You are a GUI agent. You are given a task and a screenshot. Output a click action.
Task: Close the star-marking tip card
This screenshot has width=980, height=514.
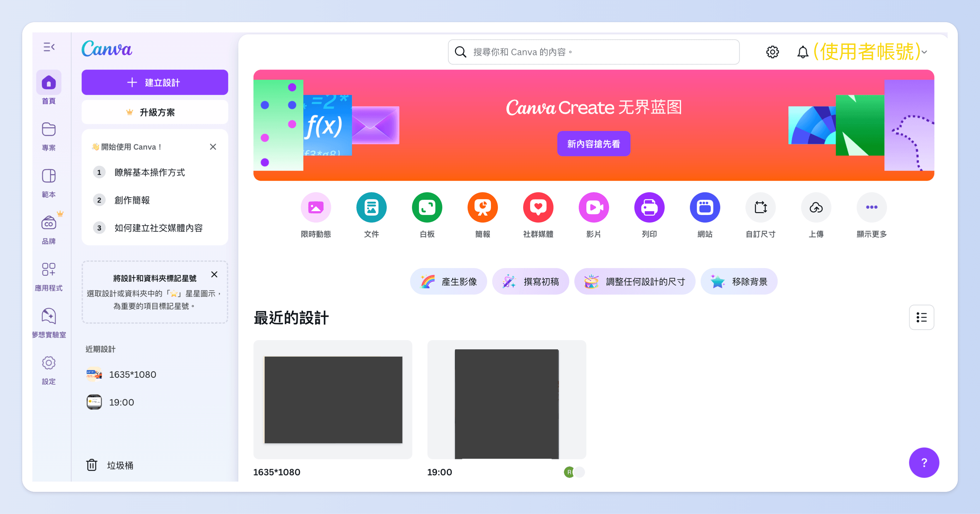click(x=214, y=274)
